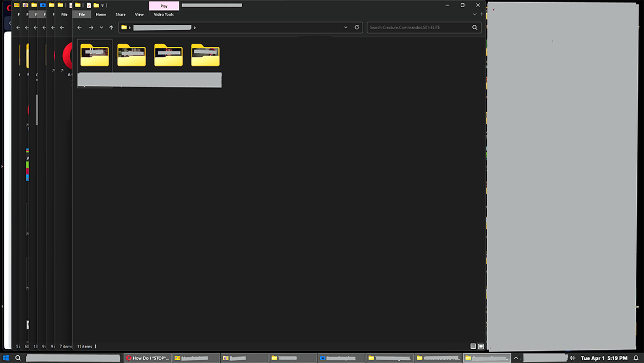Open the Share ribbon tab
644x363 pixels.
point(121,14)
